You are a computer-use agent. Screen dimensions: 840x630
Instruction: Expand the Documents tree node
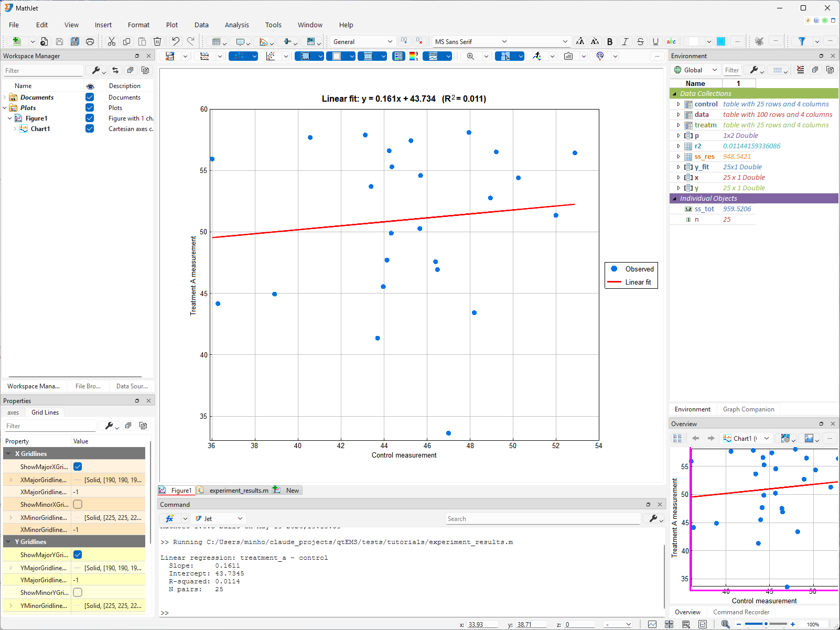pyautogui.click(x=5, y=97)
